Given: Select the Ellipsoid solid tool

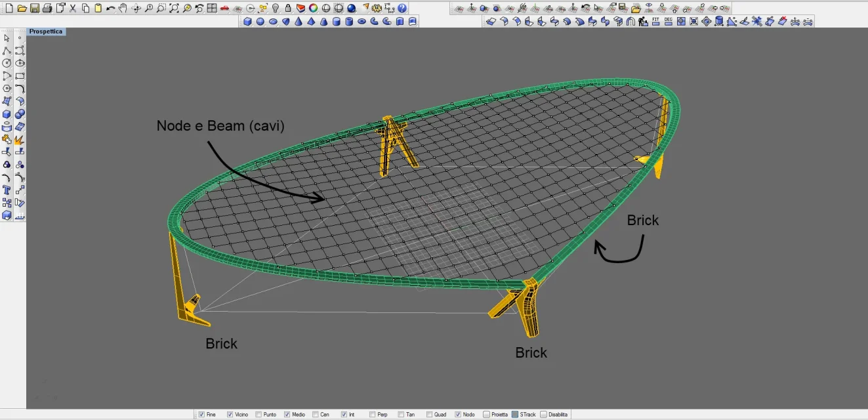Looking at the screenshot, I should [273, 21].
